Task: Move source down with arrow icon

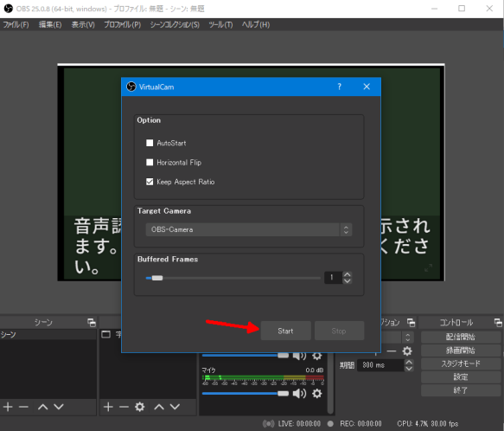Action: pos(175,407)
